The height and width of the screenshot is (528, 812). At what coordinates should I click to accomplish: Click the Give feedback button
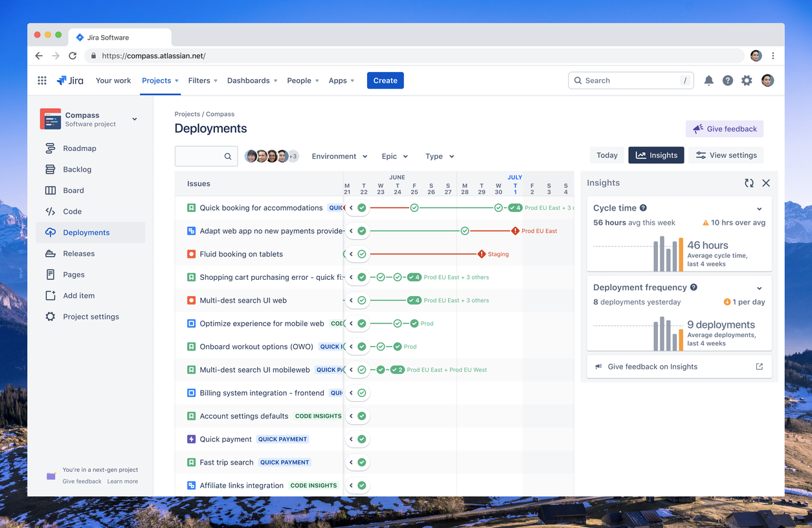tap(724, 128)
